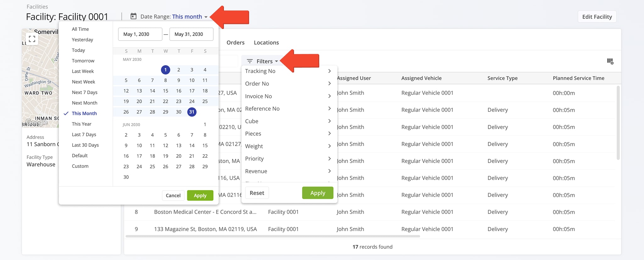Select the This Month preset
The height and width of the screenshot is (260, 644).
tap(84, 113)
